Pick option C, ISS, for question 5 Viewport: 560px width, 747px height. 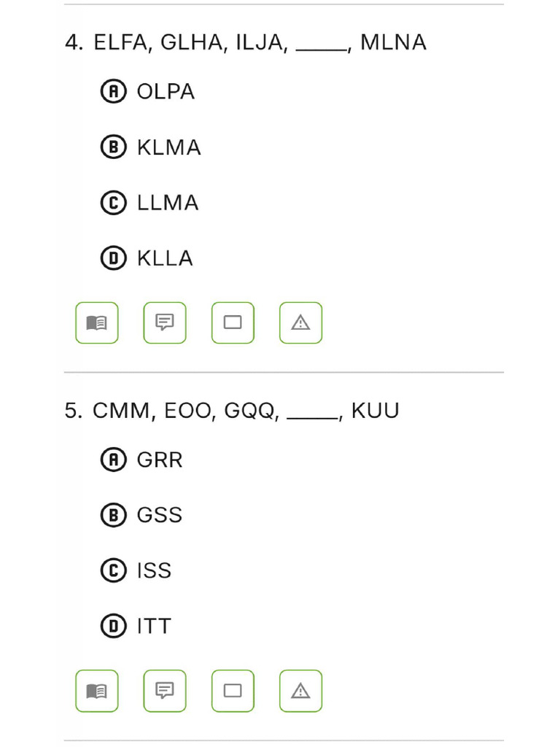point(113,570)
